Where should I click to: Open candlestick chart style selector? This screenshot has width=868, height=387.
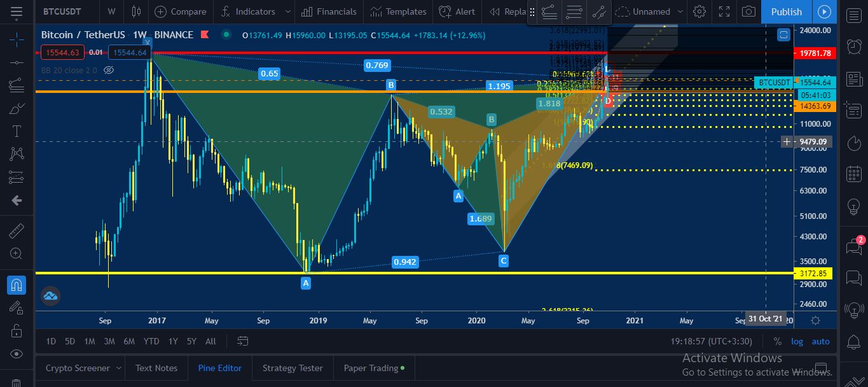tap(136, 11)
